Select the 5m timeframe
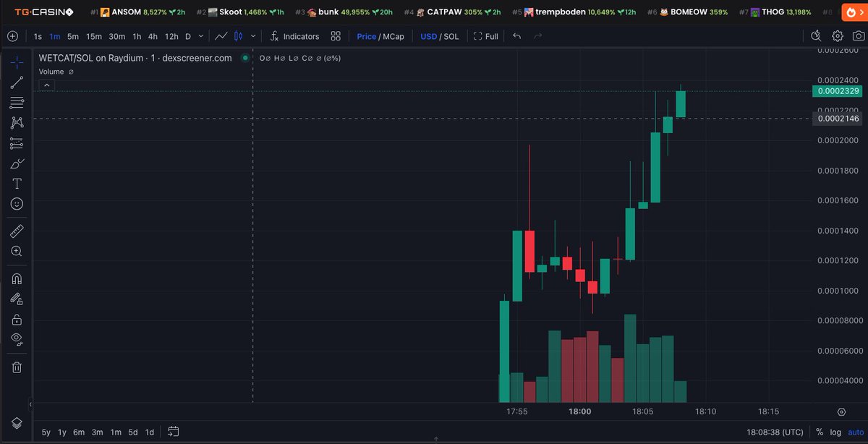Viewport: 868px width, 444px height. coord(73,36)
